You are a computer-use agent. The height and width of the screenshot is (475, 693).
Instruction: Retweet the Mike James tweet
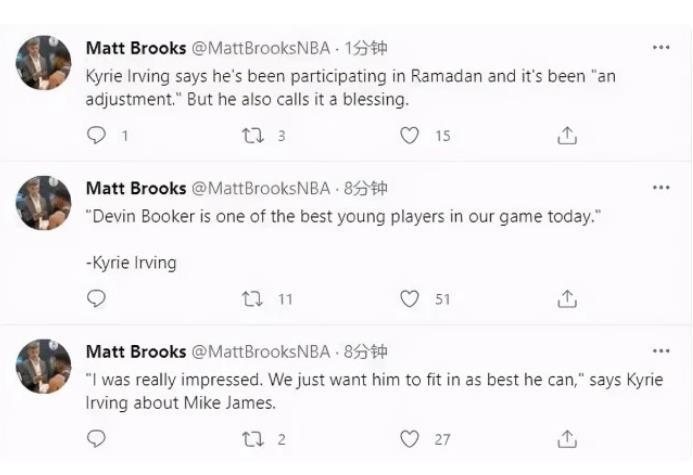tap(254, 439)
